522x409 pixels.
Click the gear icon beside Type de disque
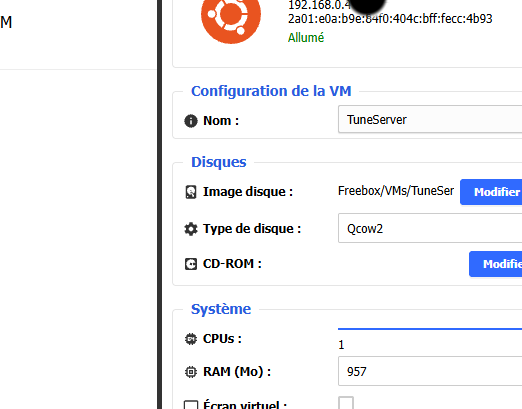[x=191, y=229]
